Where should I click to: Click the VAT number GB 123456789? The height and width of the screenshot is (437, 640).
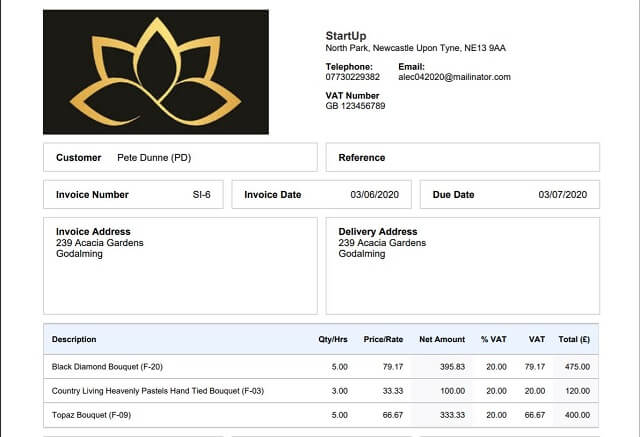click(x=355, y=106)
